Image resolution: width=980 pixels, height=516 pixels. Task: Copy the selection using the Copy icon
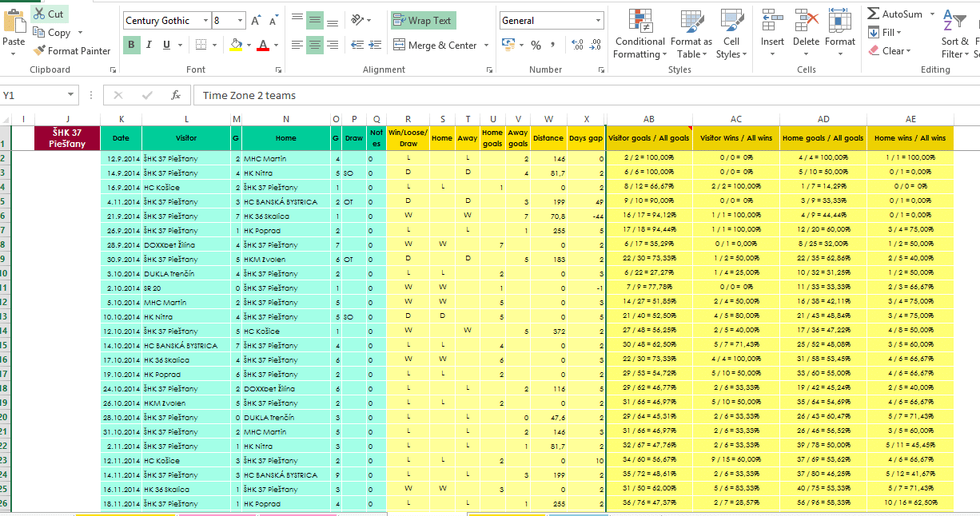point(40,33)
